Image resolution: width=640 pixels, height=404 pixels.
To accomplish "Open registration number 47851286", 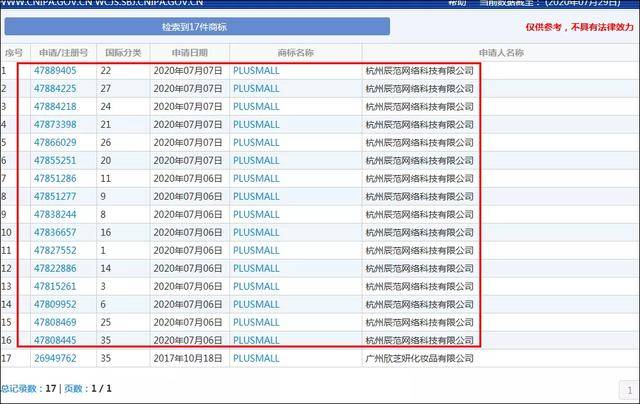I will coord(55,178).
